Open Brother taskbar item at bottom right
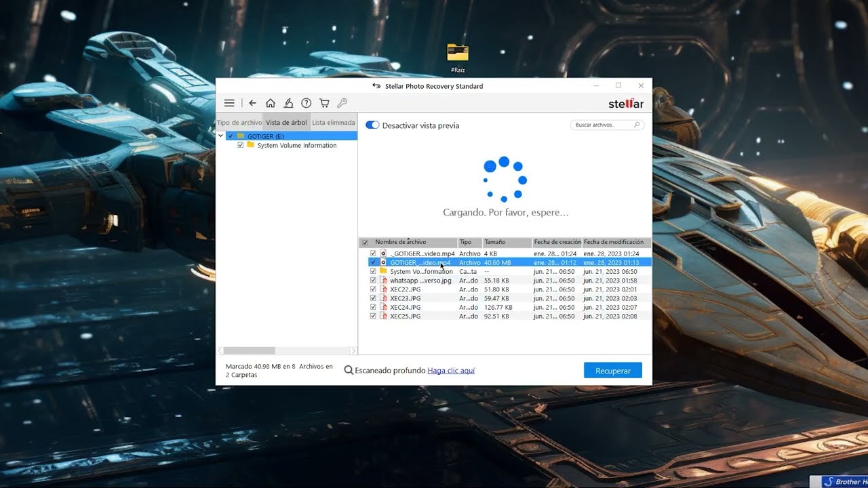 pos(845,481)
